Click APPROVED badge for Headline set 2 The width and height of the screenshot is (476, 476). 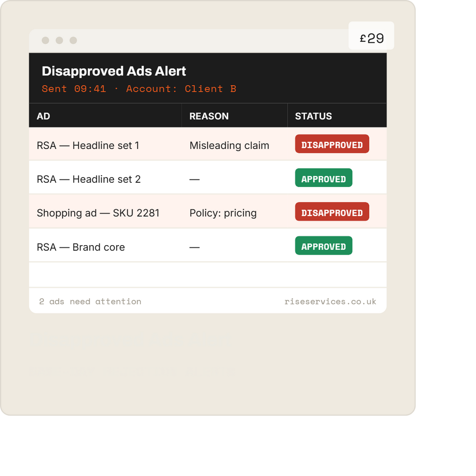click(x=324, y=178)
